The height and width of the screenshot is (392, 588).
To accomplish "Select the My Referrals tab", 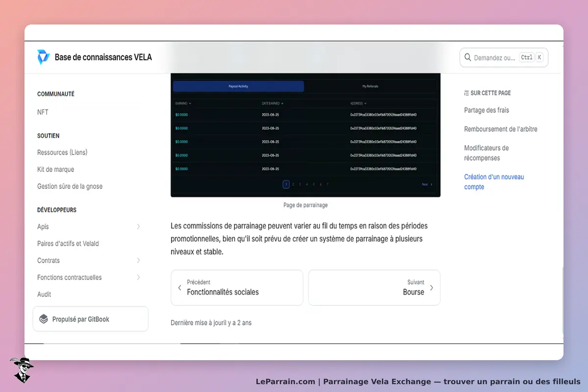I will (x=370, y=86).
